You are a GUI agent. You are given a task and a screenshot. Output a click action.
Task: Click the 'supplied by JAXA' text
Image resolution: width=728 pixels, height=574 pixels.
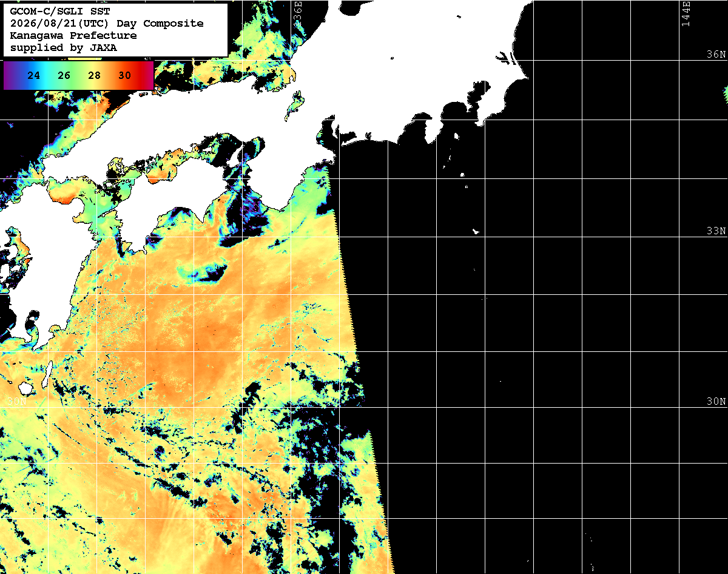coord(63,48)
